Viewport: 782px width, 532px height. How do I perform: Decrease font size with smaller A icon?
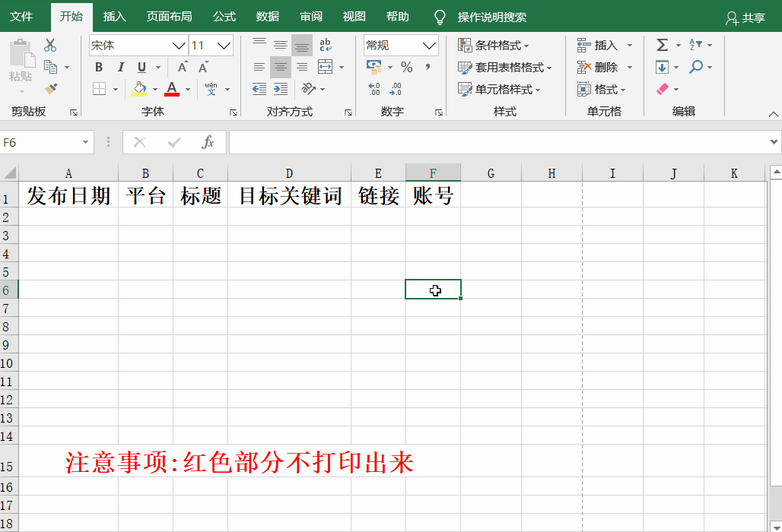(203, 67)
